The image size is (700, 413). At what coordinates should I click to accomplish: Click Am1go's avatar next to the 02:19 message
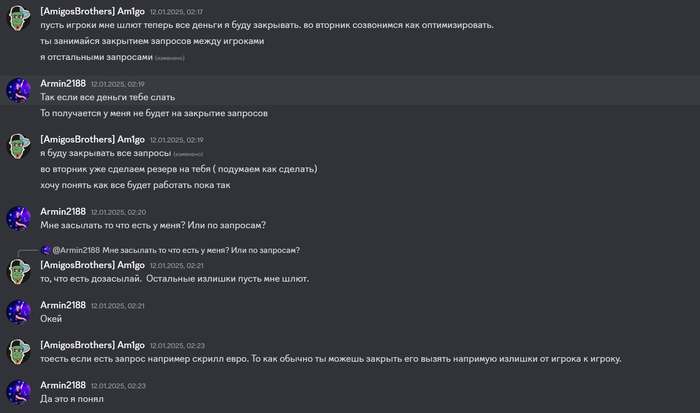(18, 147)
